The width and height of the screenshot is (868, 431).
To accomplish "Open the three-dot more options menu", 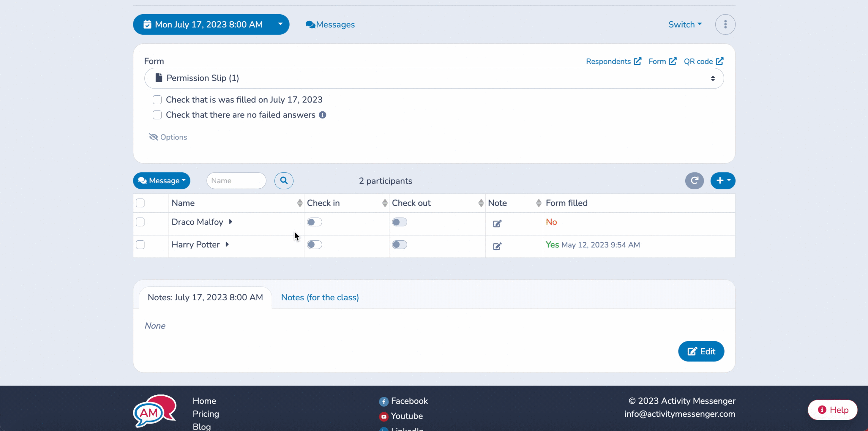I will (725, 24).
